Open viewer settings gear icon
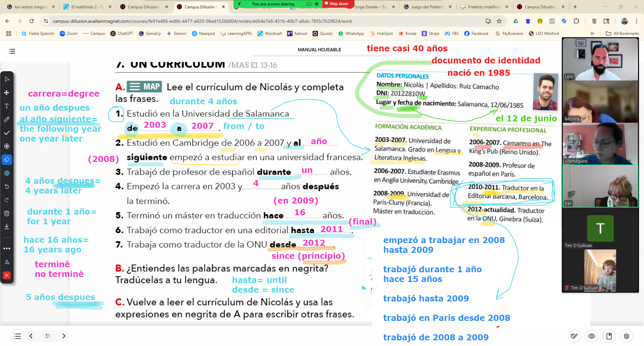 point(627,336)
